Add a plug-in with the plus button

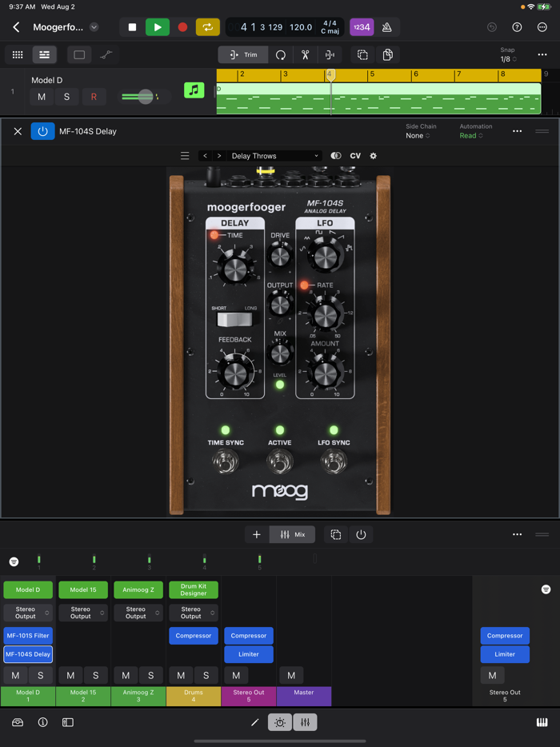pyautogui.click(x=257, y=534)
